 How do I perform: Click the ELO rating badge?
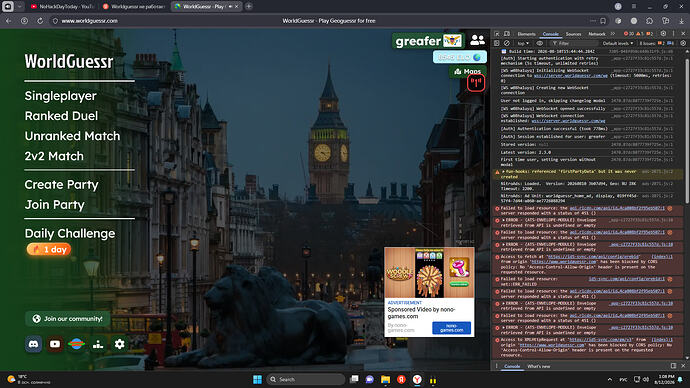(x=460, y=57)
